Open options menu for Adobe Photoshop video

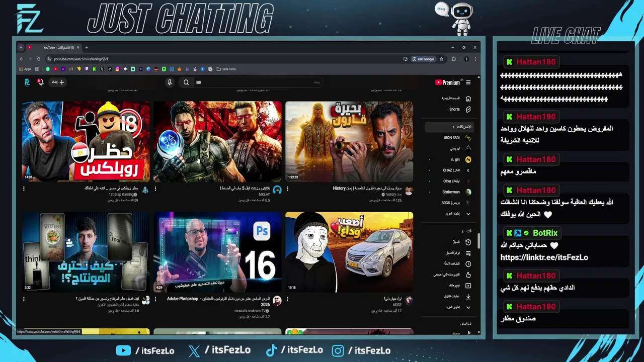click(x=155, y=299)
